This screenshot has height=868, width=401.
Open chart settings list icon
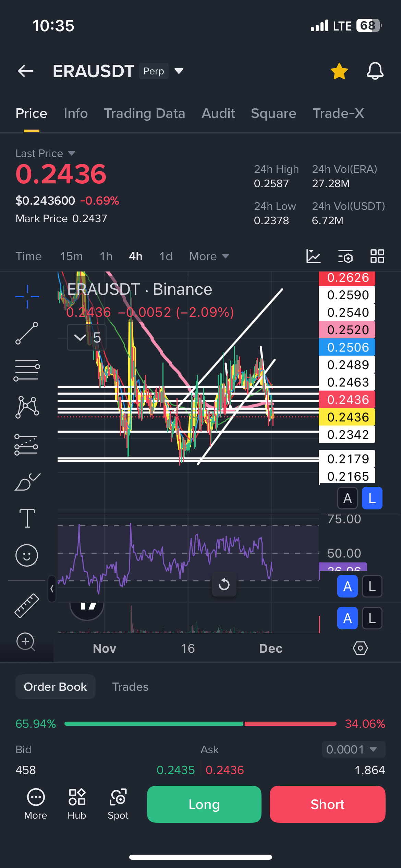pos(345,256)
